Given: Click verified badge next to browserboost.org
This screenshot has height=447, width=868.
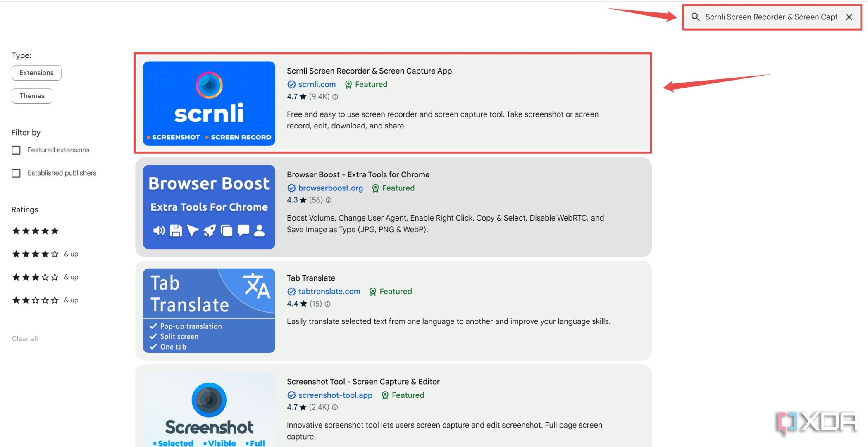Looking at the screenshot, I should [x=291, y=188].
